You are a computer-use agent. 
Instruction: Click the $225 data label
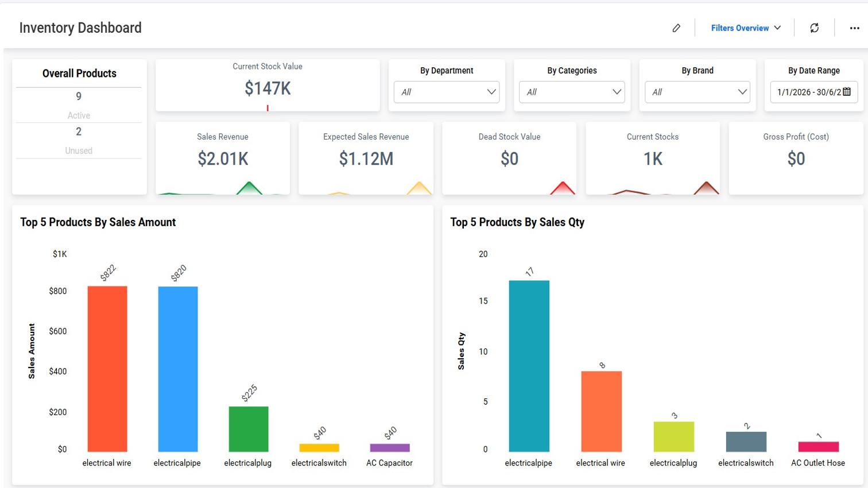249,393
